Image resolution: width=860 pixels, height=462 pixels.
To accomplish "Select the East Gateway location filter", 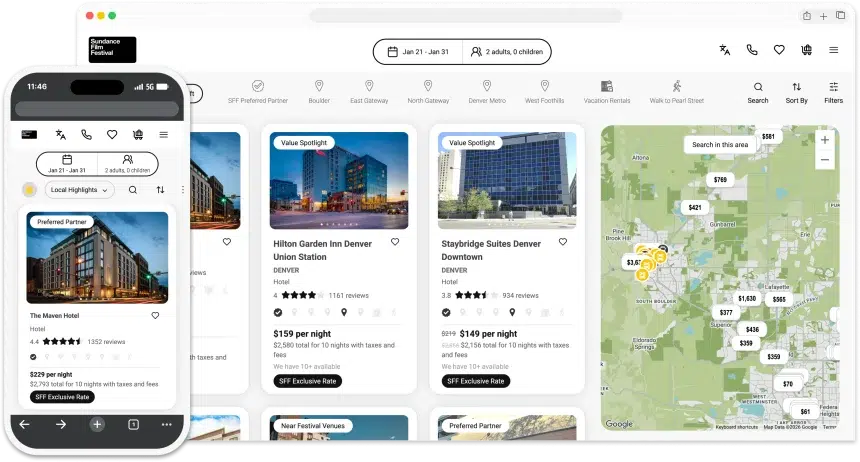I will 369,92.
